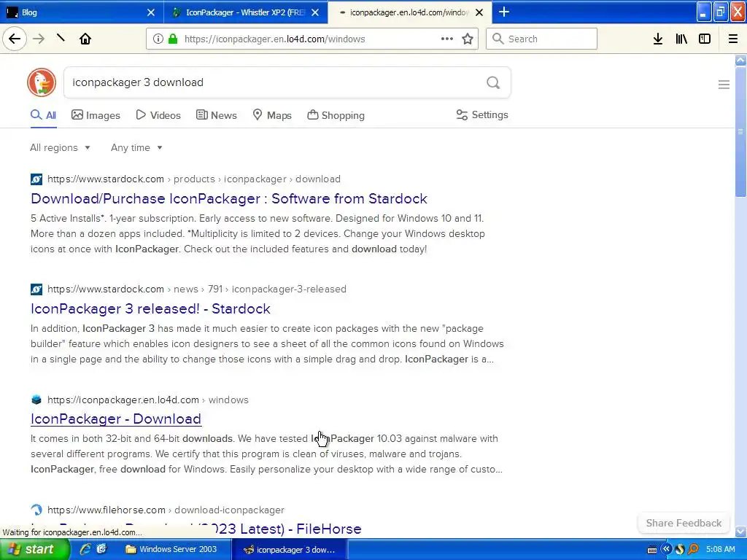Select the Videos search tab

[x=158, y=115]
